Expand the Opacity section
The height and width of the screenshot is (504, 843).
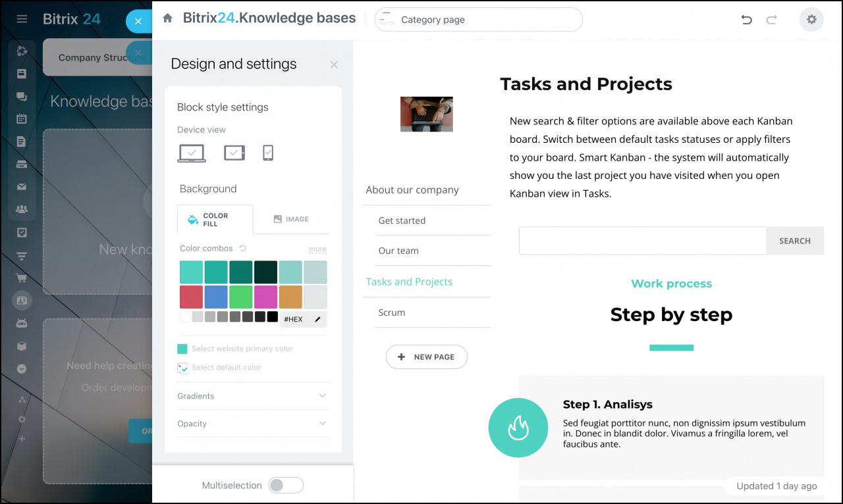tap(253, 424)
